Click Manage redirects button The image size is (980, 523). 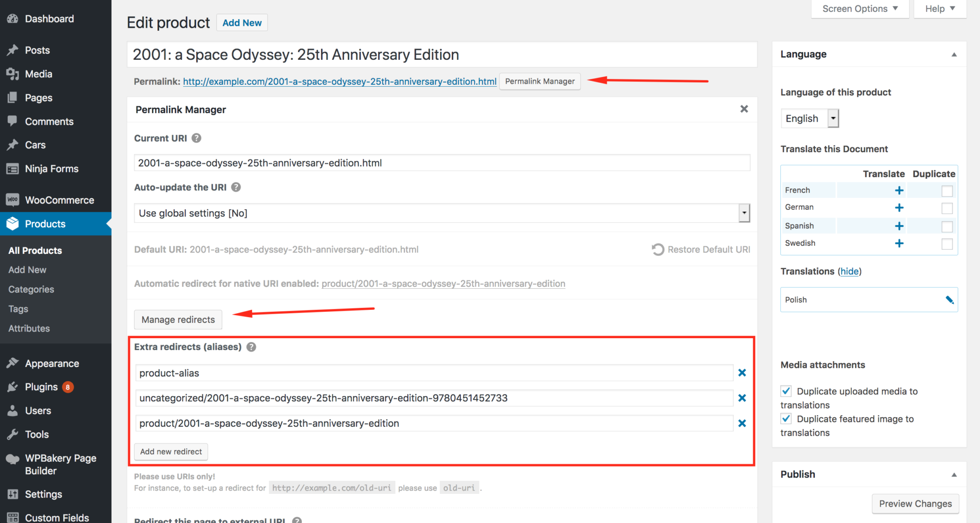click(178, 319)
